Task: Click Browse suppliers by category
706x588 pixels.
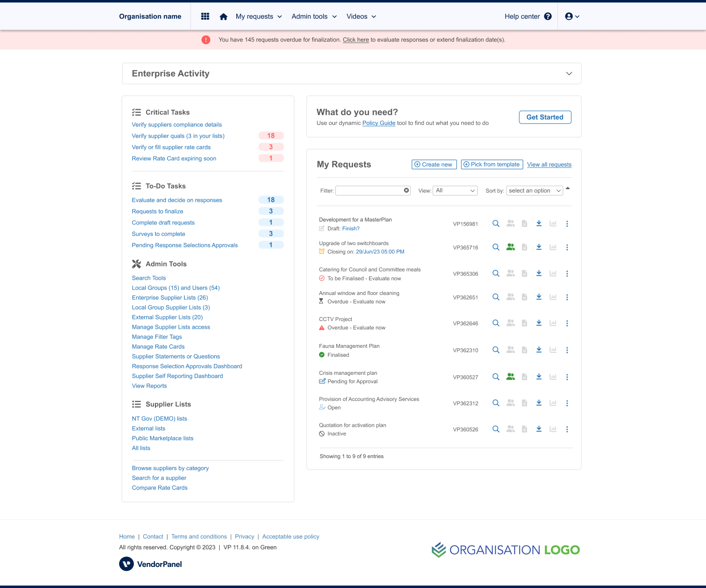Action: click(x=170, y=468)
